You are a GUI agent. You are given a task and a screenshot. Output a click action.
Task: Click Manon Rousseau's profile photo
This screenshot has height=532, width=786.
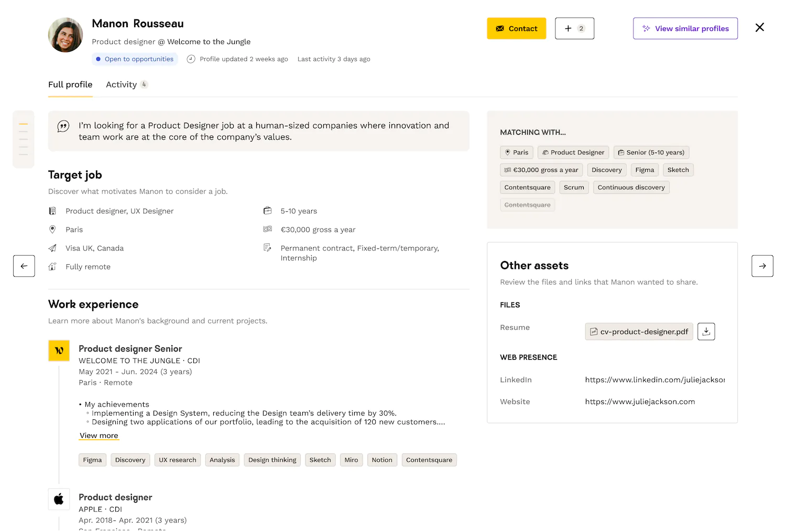click(65, 35)
